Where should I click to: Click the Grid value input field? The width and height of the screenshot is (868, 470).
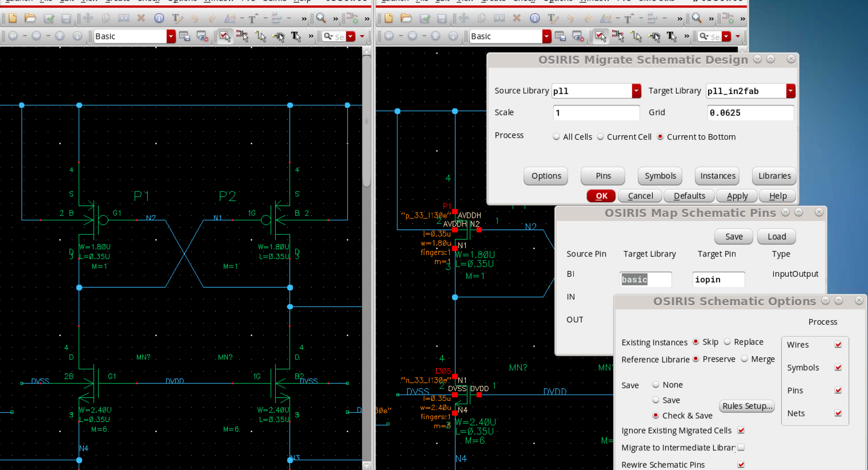[x=750, y=113]
